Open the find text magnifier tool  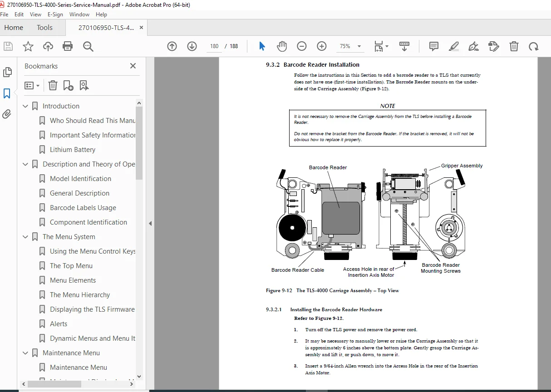click(x=88, y=46)
